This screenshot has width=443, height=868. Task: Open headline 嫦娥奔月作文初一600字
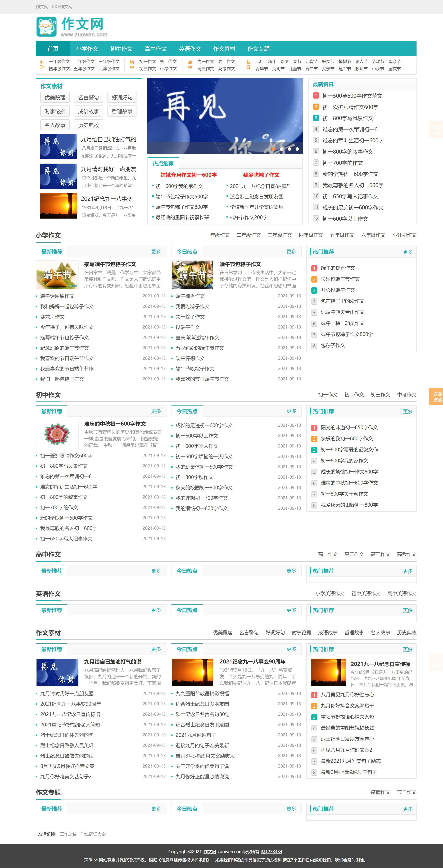[x=188, y=175]
